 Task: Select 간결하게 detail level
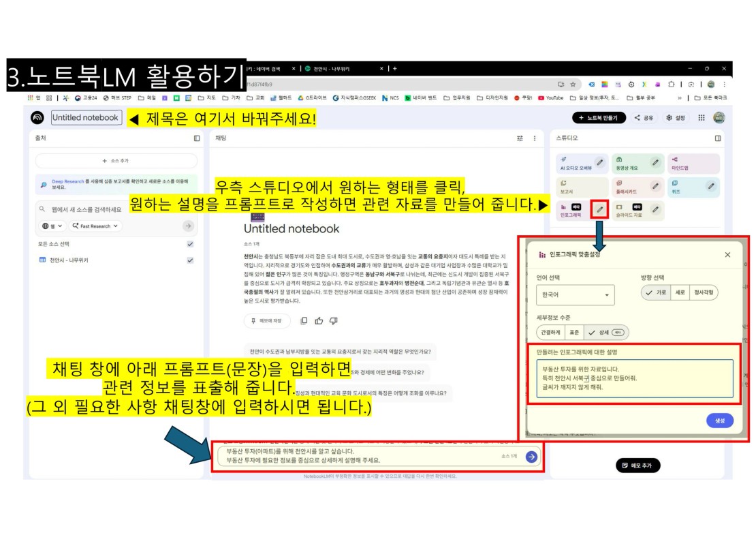coord(550,333)
